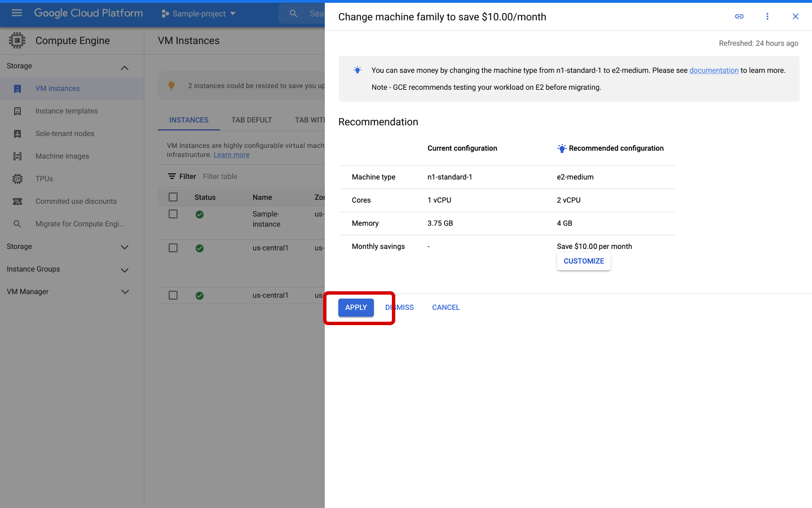Click the Instance templates icon
The width and height of the screenshot is (812, 508).
(x=17, y=111)
